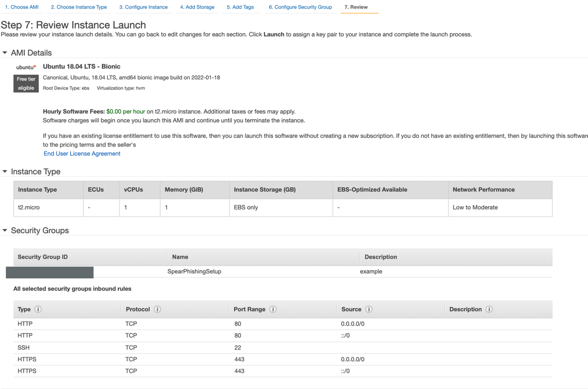Collapse the Instance Type section
Image resolution: width=588 pixels, height=389 pixels.
pos(5,171)
